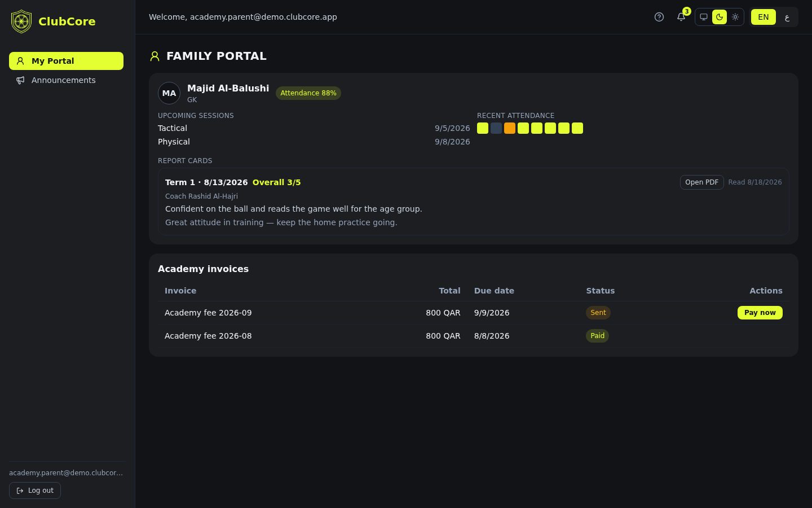The image size is (812, 508).
Task: Switch to system theme monitor icon
Action: (x=704, y=17)
